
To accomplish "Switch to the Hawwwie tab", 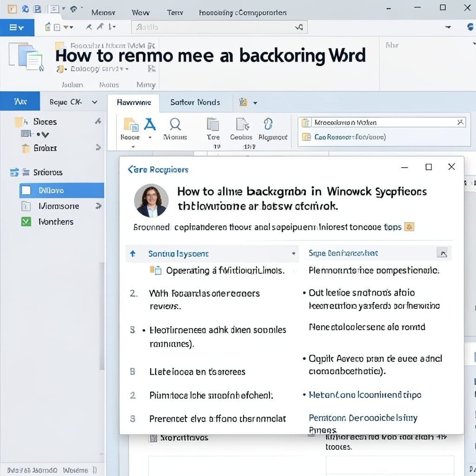I will 134,102.
